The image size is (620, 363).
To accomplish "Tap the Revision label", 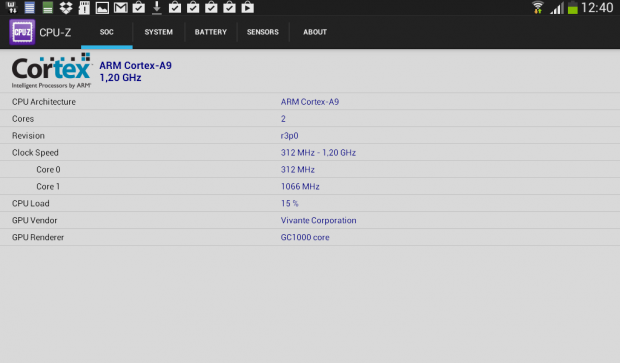I will coord(28,136).
